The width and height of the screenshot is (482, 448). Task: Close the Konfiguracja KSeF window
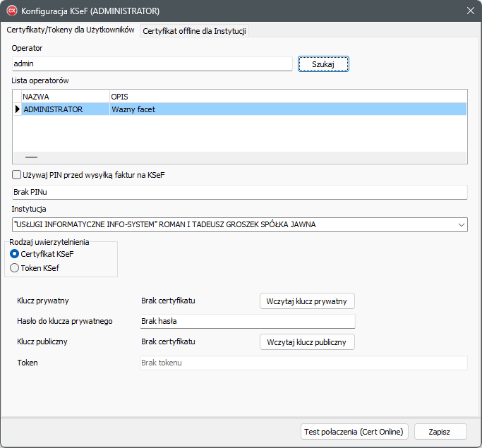pyautogui.click(x=470, y=11)
